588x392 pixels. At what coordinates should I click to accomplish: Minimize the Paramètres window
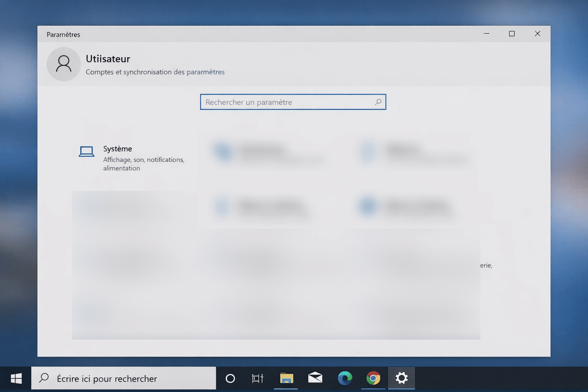(x=487, y=34)
